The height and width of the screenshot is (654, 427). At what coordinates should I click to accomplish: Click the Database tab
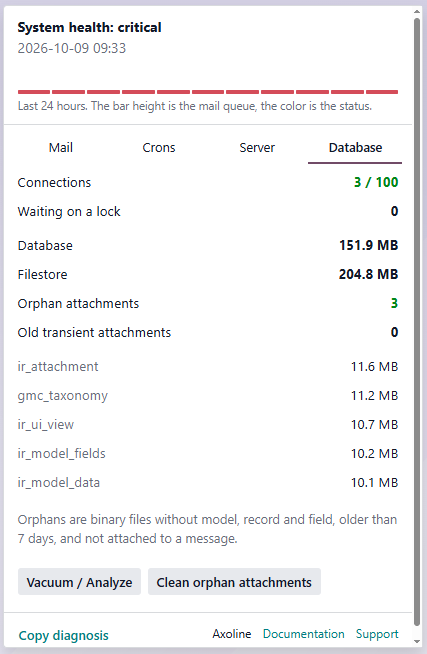point(355,148)
